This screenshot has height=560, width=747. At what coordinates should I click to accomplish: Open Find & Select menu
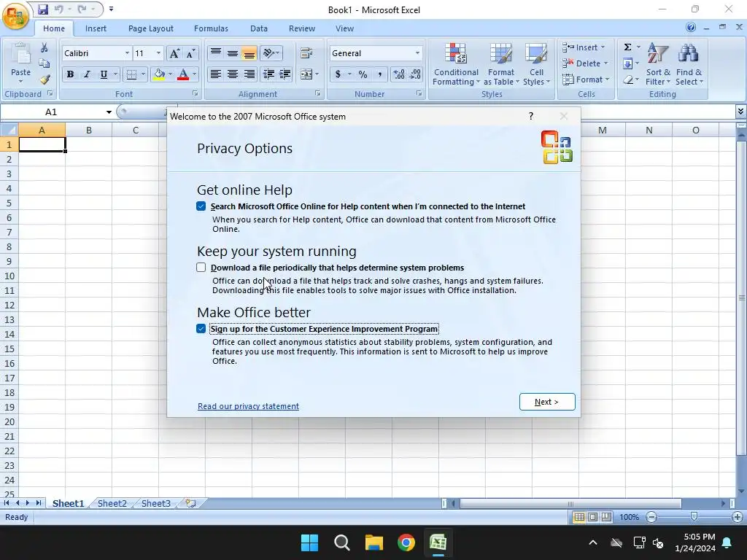pyautogui.click(x=689, y=64)
